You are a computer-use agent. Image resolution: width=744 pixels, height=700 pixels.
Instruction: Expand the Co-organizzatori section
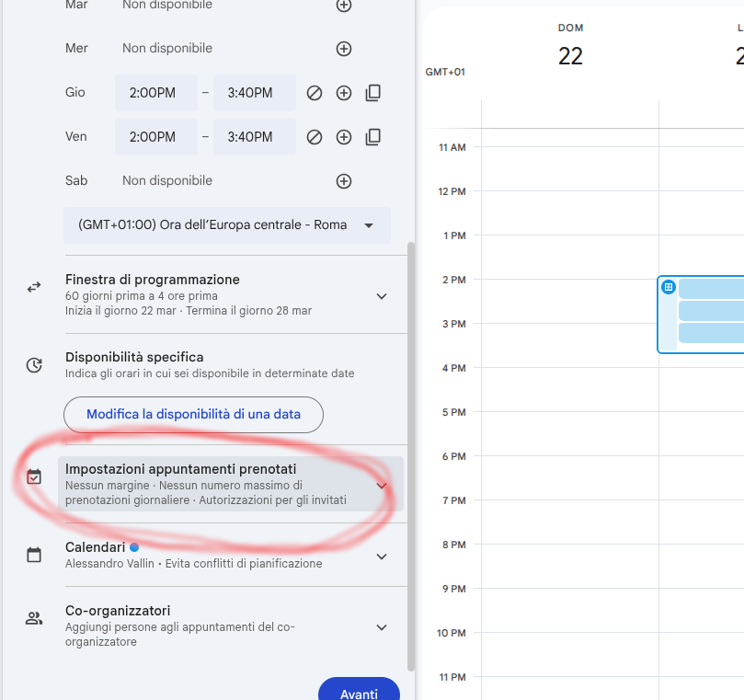382,627
